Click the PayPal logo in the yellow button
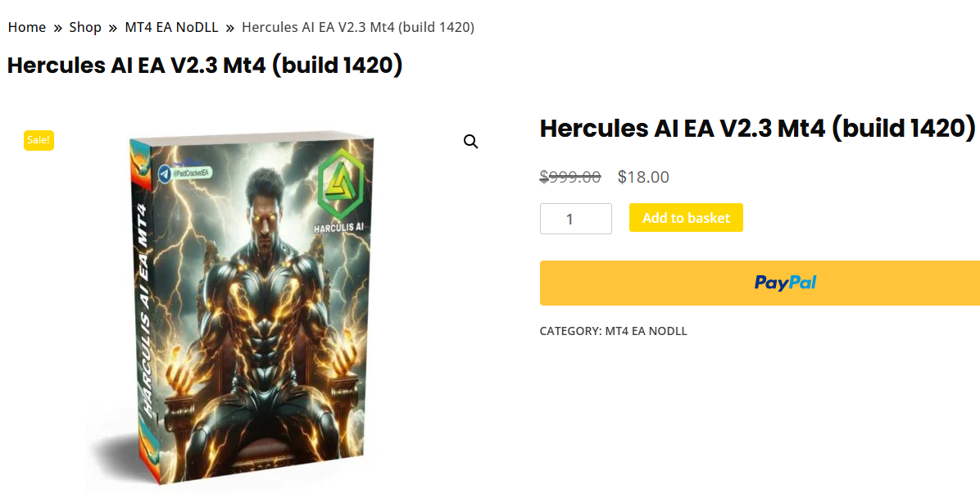This screenshot has width=980, height=494. [x=785, y=283]
